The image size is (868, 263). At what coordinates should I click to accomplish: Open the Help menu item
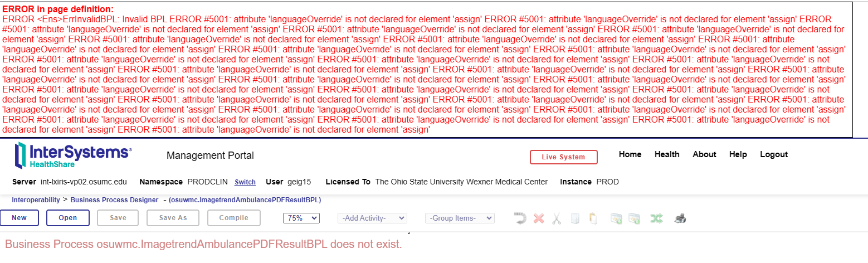tap(738, 154)
